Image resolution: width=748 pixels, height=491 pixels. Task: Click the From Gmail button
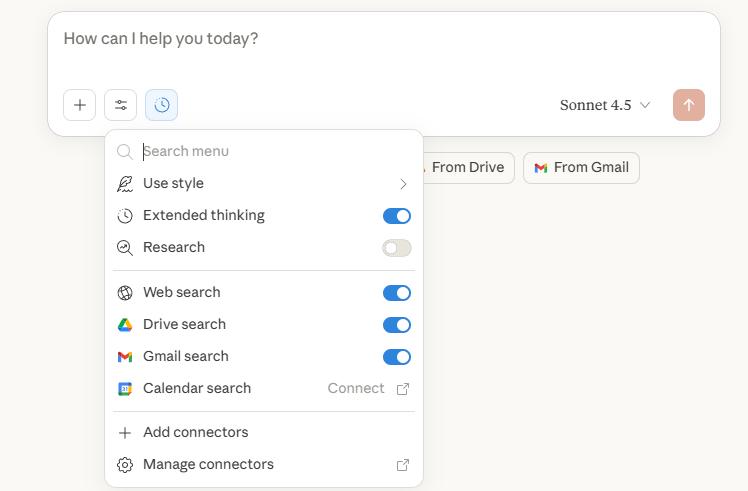(581, 168)
